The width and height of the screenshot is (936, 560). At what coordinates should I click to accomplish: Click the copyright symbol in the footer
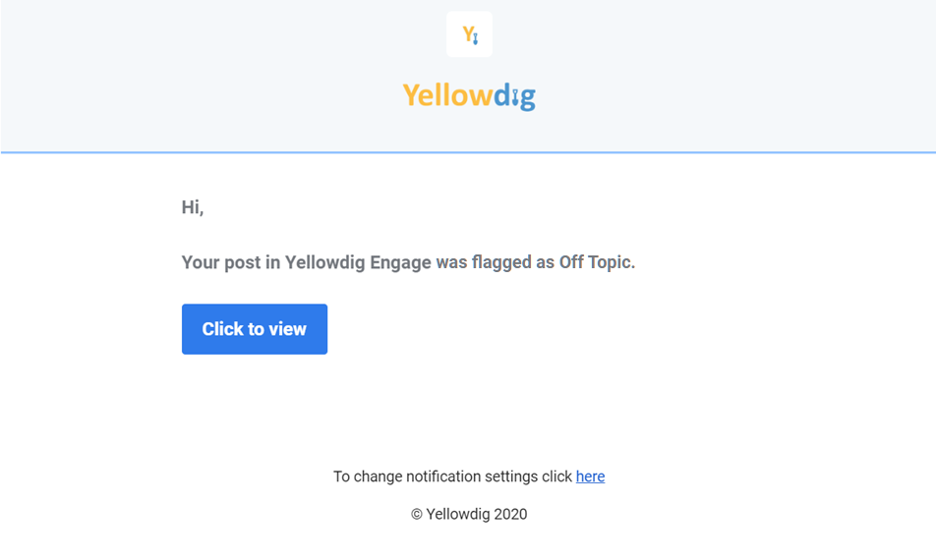(x=417, y=514)
